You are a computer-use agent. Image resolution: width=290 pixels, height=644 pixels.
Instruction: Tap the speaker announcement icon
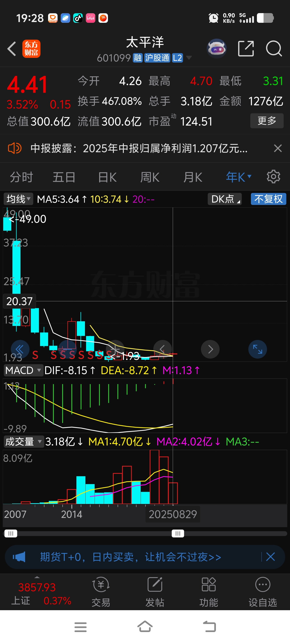(14, 148)
